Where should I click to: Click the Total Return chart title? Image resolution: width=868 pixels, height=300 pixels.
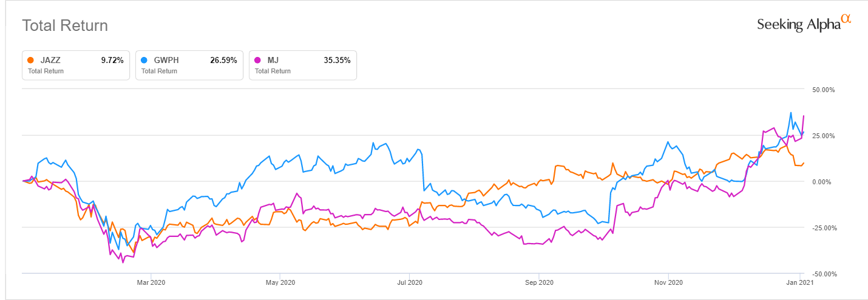65,25
